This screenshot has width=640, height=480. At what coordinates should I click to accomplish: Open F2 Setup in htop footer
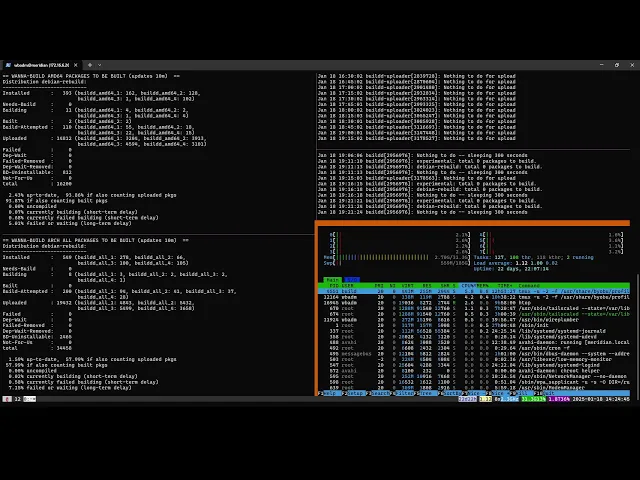[x=352, y=393]
